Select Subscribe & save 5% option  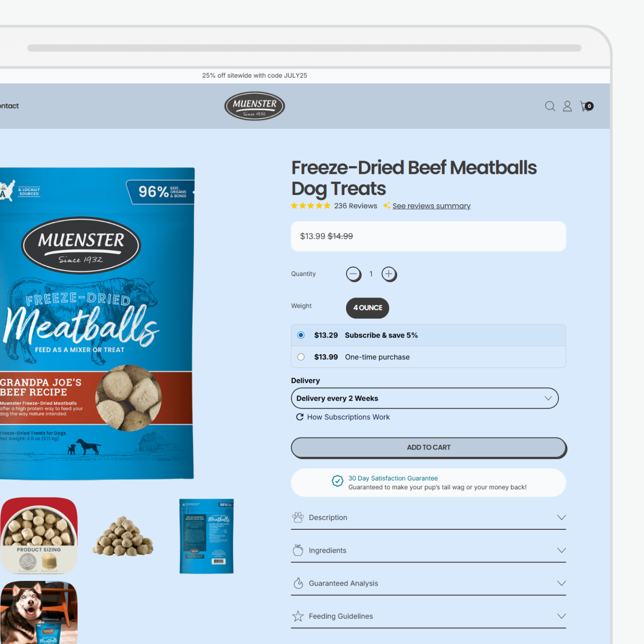[x=428, y=335]
